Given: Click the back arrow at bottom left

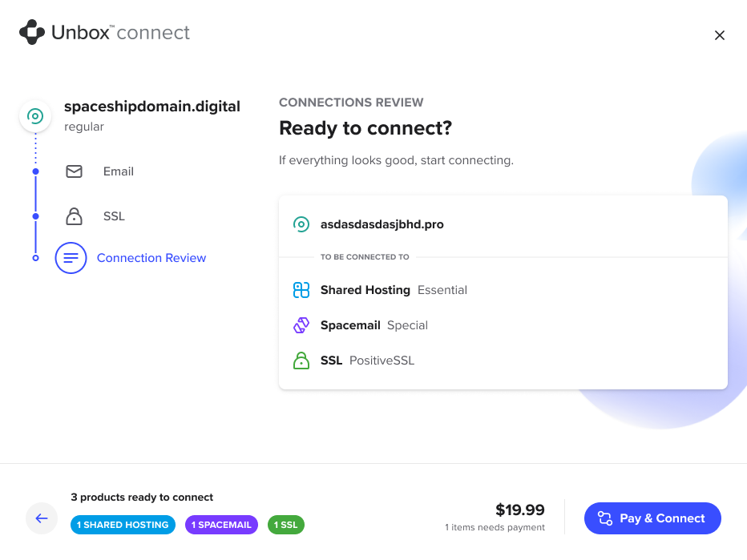Looking at the screenshot, I should (42, 518).
